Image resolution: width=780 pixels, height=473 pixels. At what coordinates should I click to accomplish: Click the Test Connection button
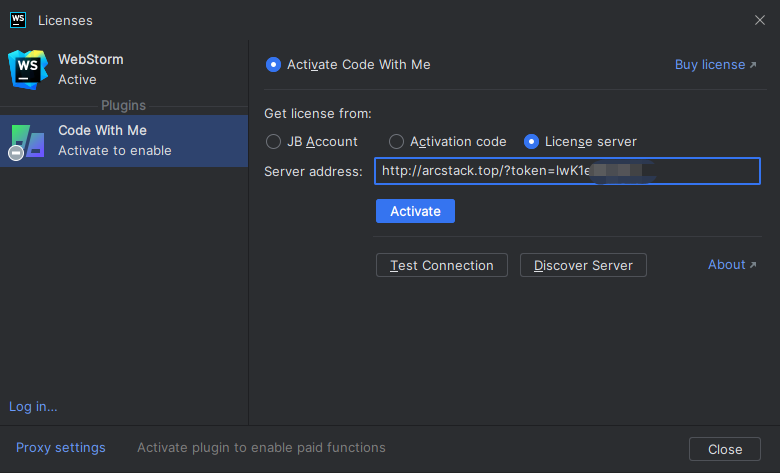(x=442, y=265)
